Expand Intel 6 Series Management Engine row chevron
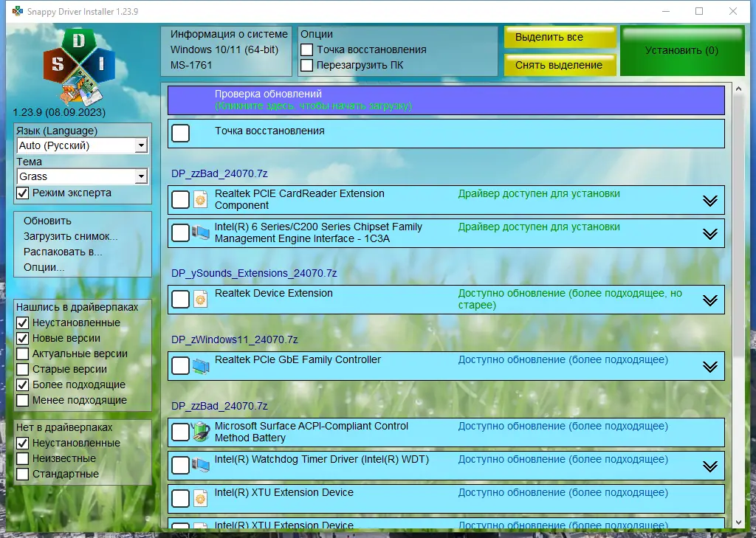This screenshot has height=538, width=756. tap(709, 234)
